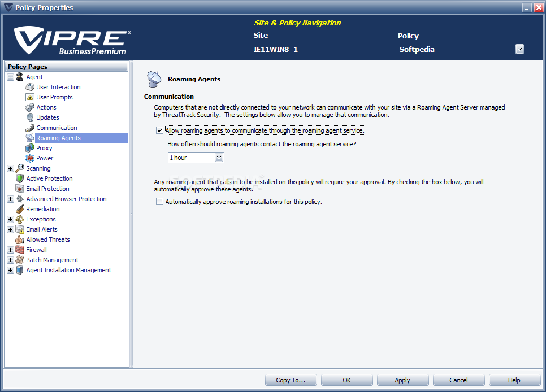This screenshot has width=546, height=392.
Task: Click the Active Protection shield icon
Action: pos(20,178)
